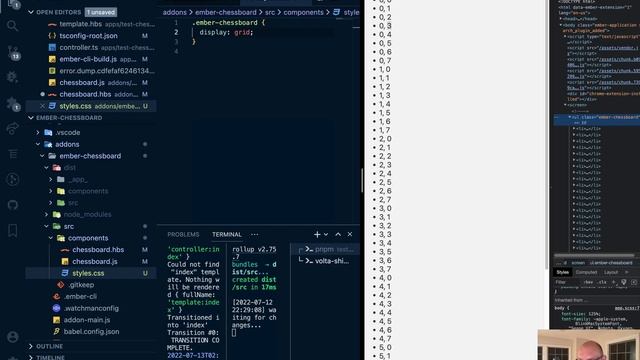Open the Accounts menu in activity bar
640x360 pixels.
click(x=12, y=337)
